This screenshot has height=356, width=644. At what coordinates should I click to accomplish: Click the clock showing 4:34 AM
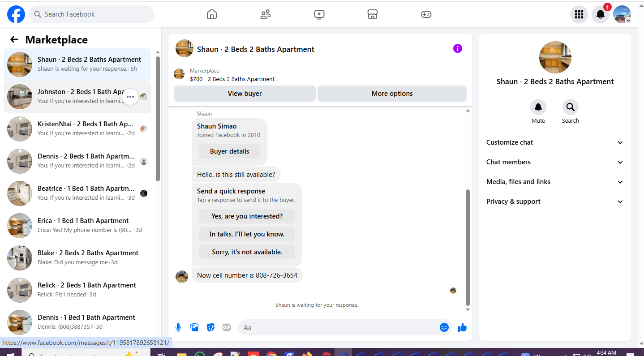point(606,353)
